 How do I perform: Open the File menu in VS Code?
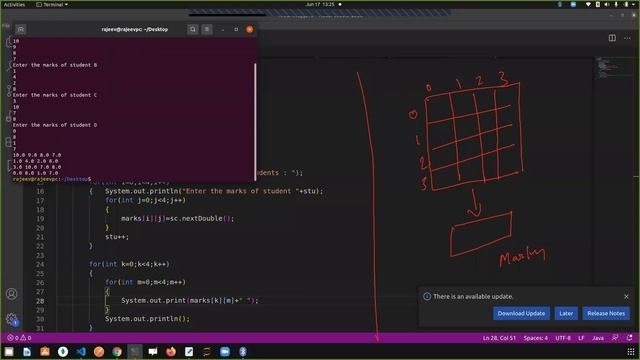point(5,25)
